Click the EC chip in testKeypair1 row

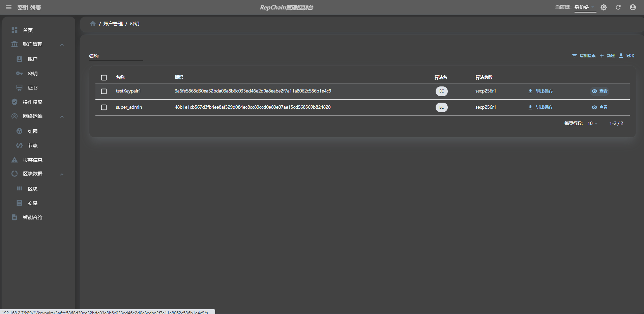(442, 91)
